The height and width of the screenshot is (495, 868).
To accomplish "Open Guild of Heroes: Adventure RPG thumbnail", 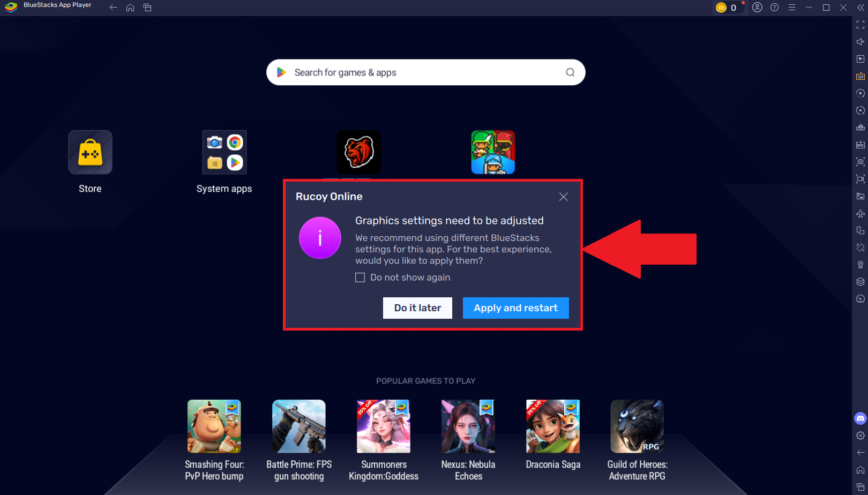I will 637,426.
